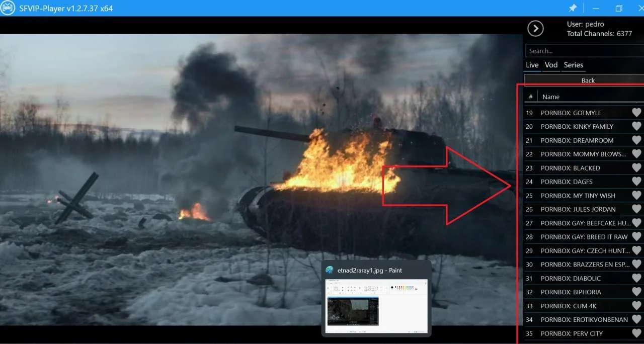Open channel 31 named DIABOLIC
Viewport: 644px width, 344px height.
point(584,278)
